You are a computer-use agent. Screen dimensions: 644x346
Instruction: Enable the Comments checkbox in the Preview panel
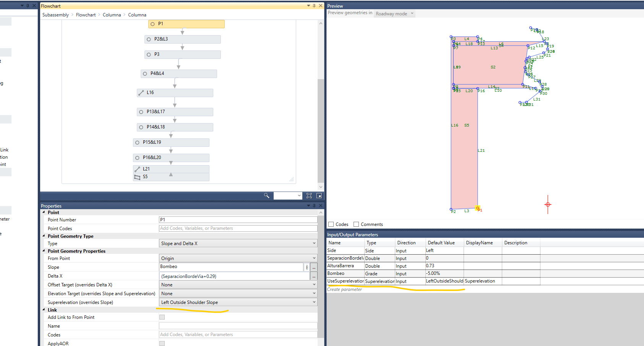(x=356, y=224)
